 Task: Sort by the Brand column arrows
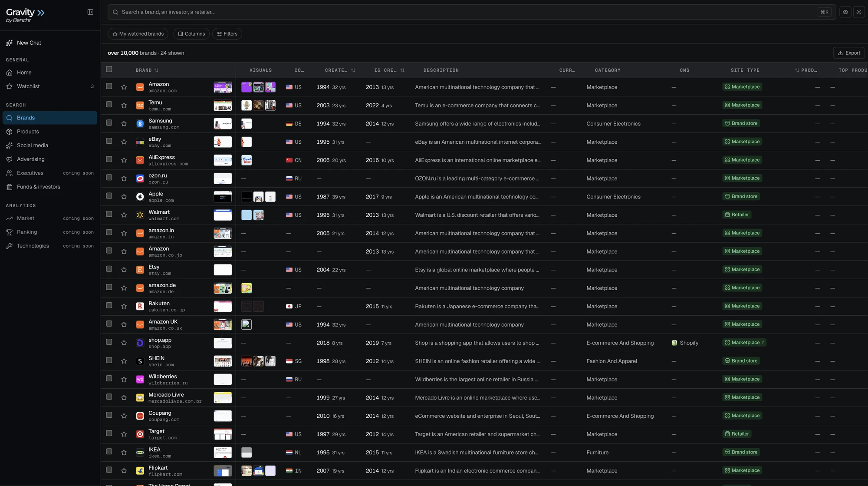click(156, 70)
